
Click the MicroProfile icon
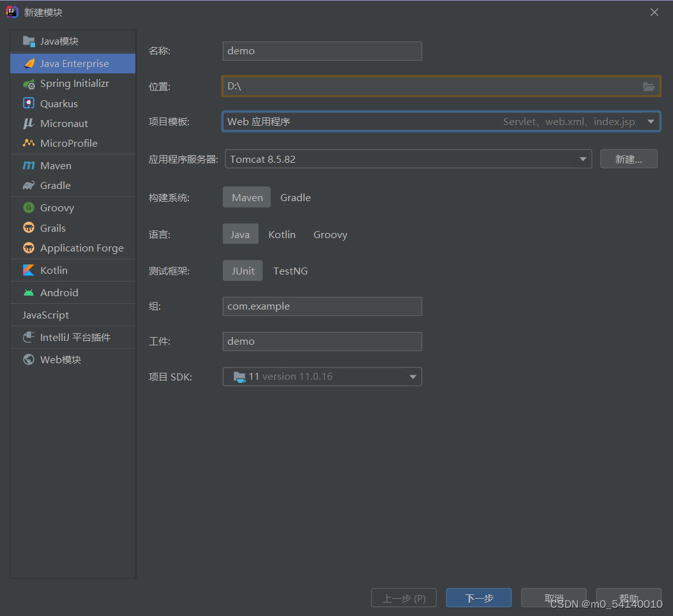coord(29,143)
